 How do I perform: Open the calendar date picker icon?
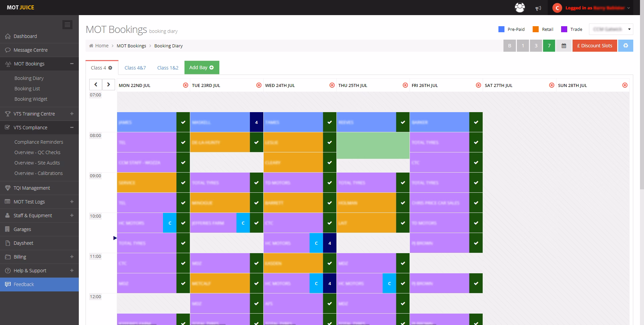tap(563, 46)
